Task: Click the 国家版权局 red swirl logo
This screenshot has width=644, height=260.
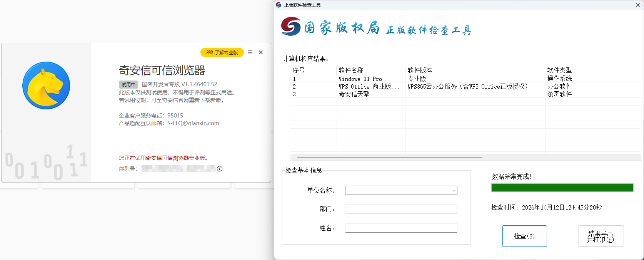Action: pos(291,27)
